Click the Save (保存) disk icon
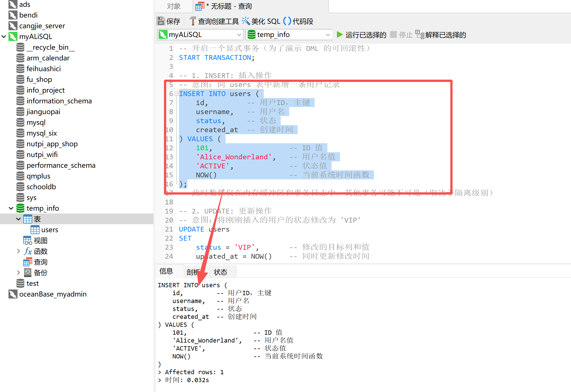Viewport: 571px width, 392px height. click(161, 21)
